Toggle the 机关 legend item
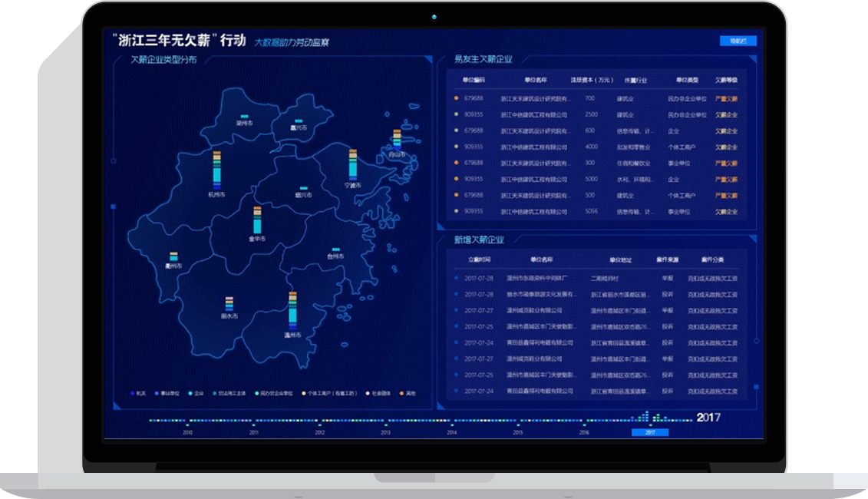Image resolution: width=868 pixels, height=499 pixels. (137, 393)
